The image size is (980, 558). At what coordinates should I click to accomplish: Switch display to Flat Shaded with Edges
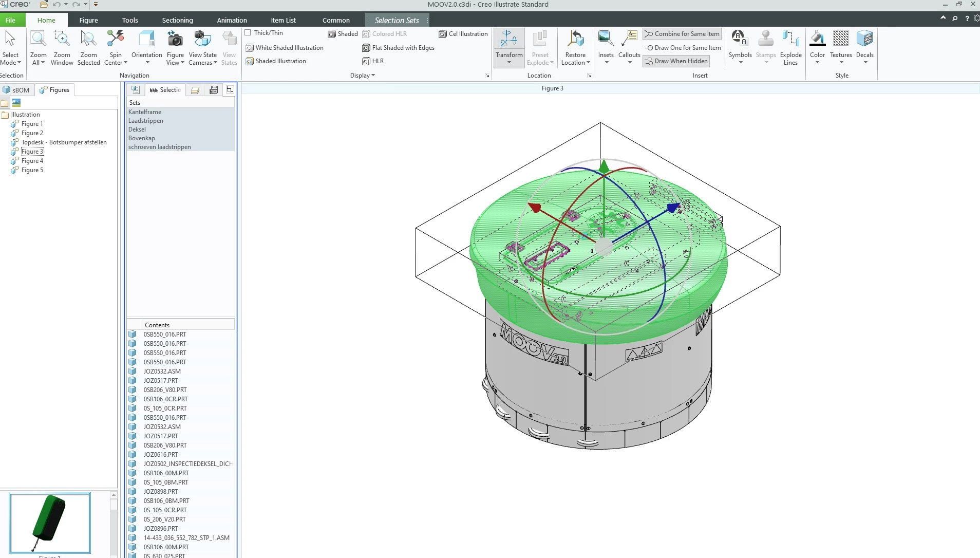pos(399,48)
